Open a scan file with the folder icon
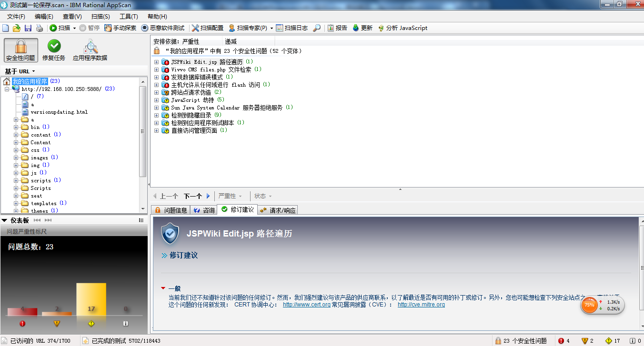Viewport: 644px width, 346px height. [17, 28]
